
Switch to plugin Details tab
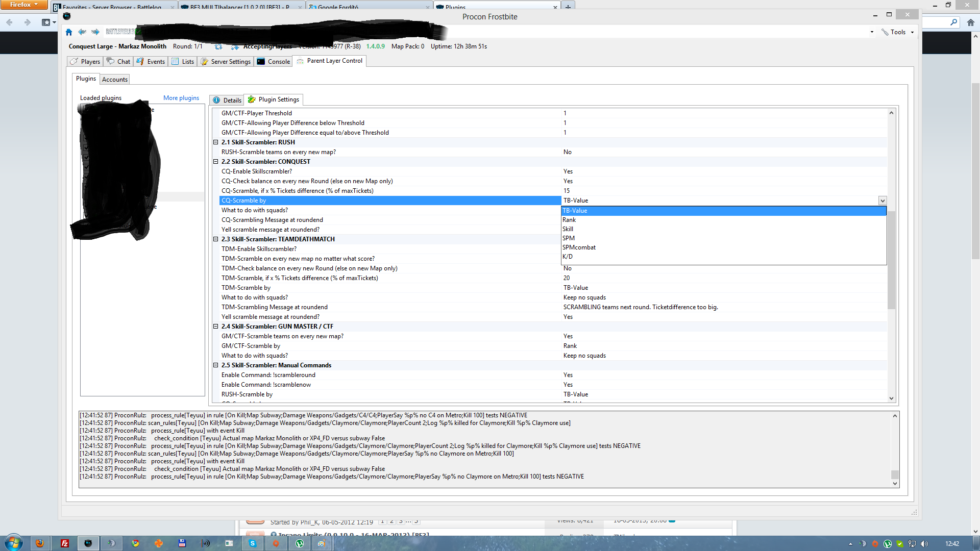pos(227,101)
